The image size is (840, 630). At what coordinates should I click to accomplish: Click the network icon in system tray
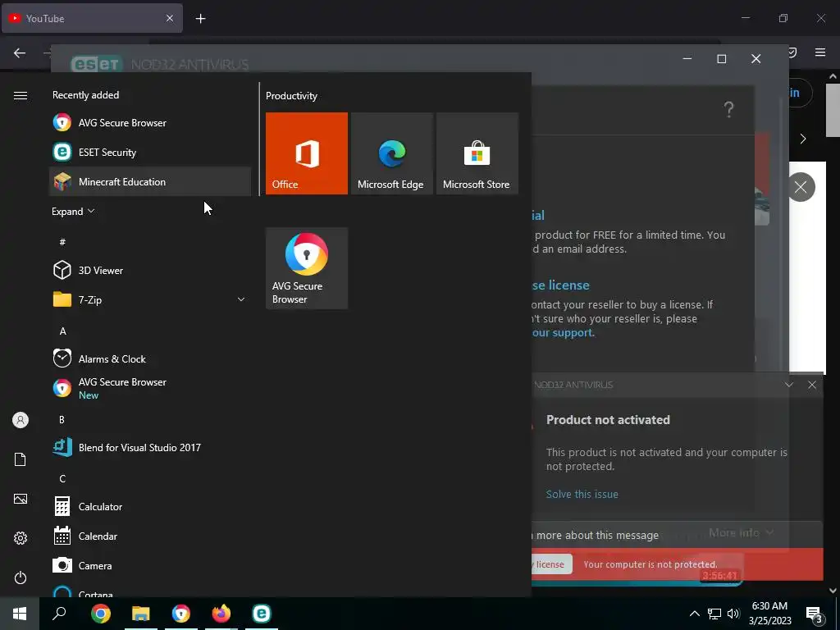714,614
